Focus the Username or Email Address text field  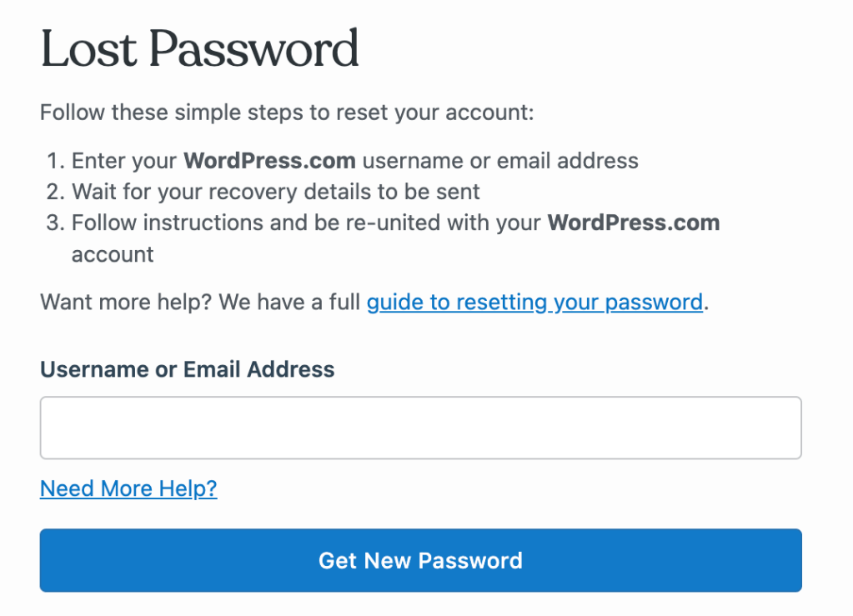point(420,428)
